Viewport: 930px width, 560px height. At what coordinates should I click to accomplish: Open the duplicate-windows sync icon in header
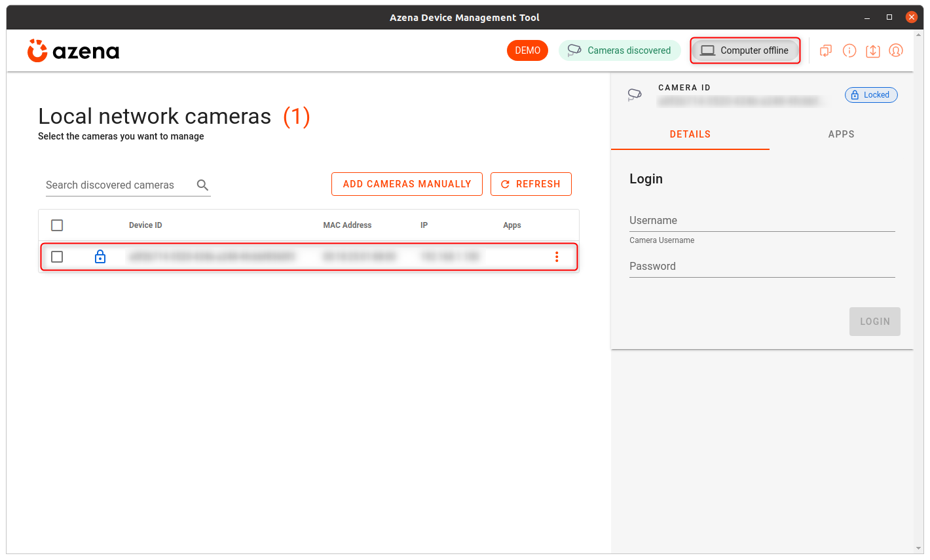826,50
